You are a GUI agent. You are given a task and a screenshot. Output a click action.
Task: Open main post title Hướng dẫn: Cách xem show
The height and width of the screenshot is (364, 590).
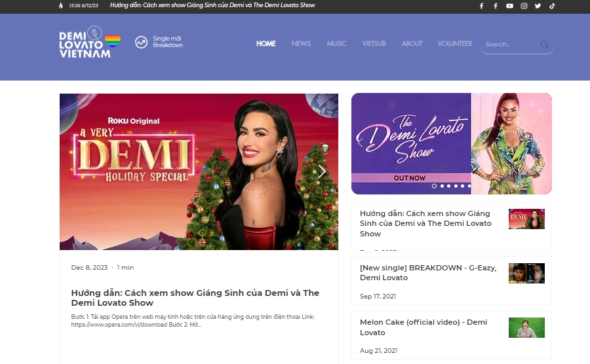(195, 297)
